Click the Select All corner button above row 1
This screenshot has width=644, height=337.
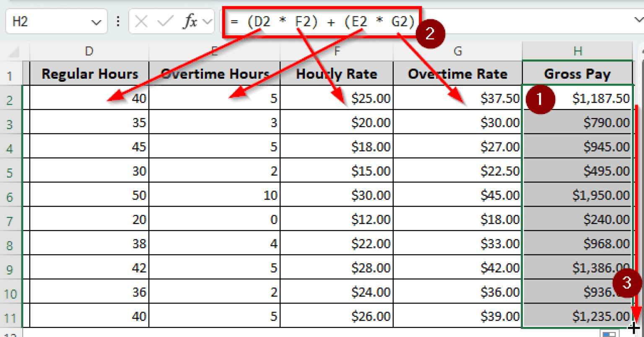(13, 51)
